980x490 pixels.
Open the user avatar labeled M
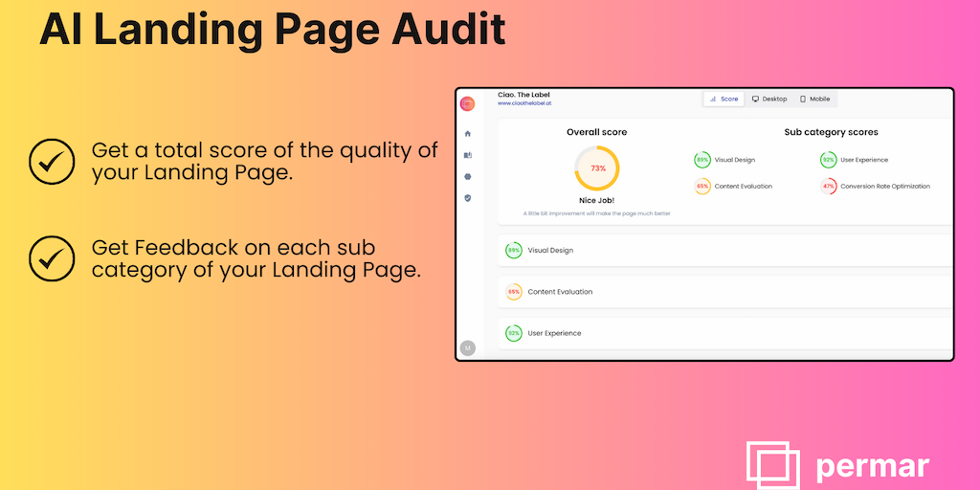click(467, 348)
